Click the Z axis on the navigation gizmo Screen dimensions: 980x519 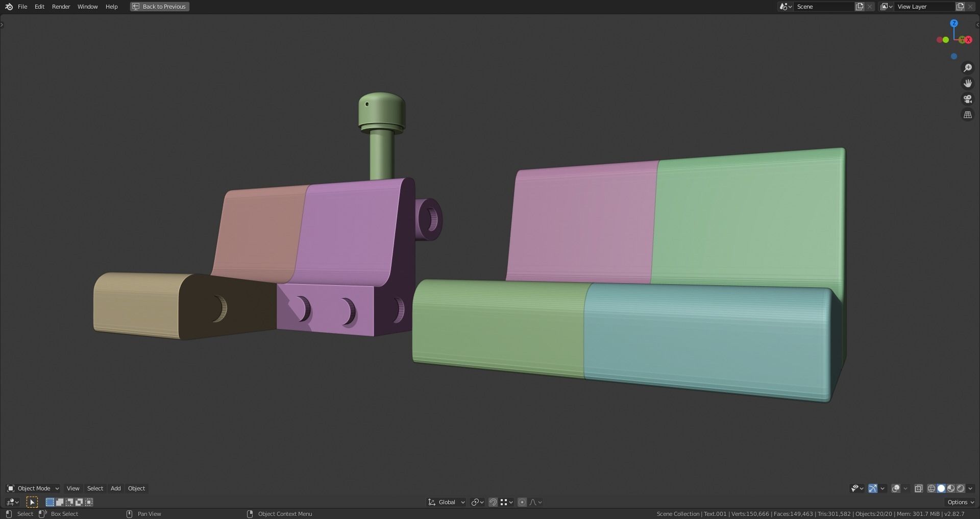point(954,23)
